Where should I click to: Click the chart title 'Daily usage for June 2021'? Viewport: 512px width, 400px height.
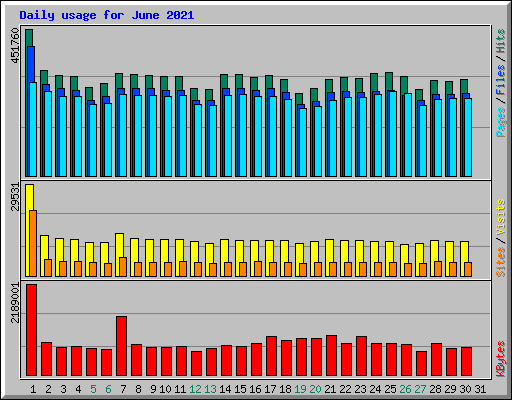click(107, 15)
